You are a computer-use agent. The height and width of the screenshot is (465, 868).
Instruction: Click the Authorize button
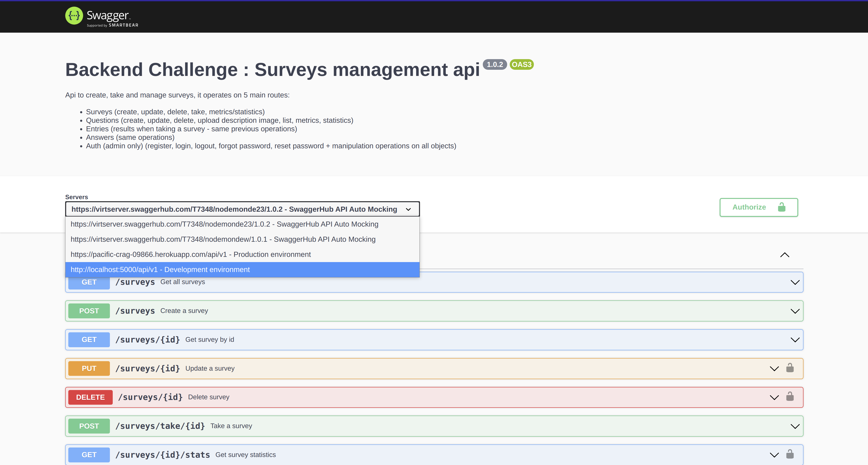(759, 207)
